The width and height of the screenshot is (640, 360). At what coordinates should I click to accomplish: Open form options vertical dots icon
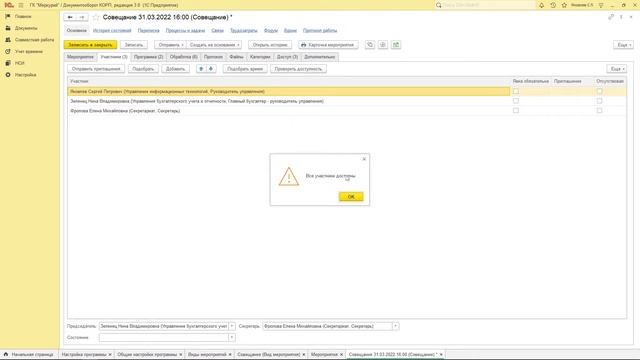pyautogui.click(x=621, y=17)
